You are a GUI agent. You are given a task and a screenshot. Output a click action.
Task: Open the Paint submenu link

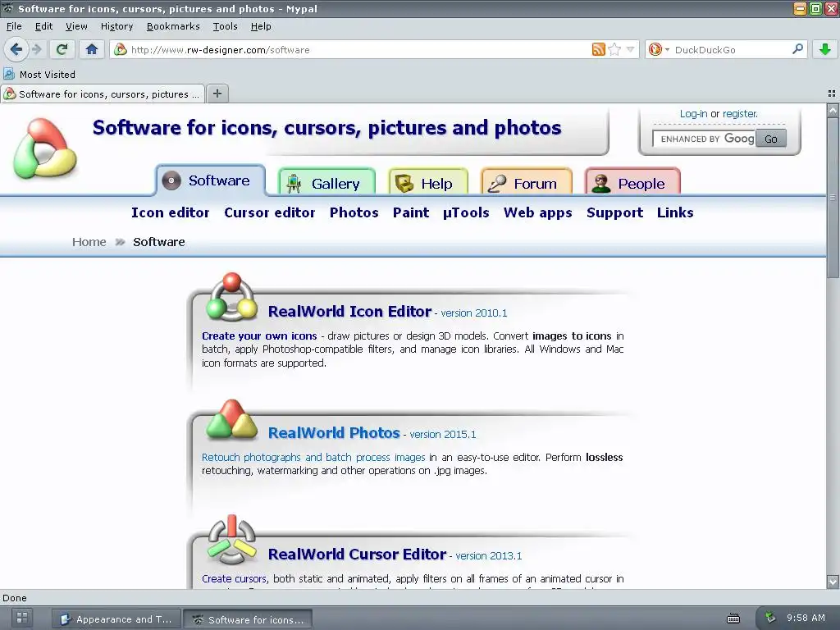pyautogui.click(x=411, y=212)
